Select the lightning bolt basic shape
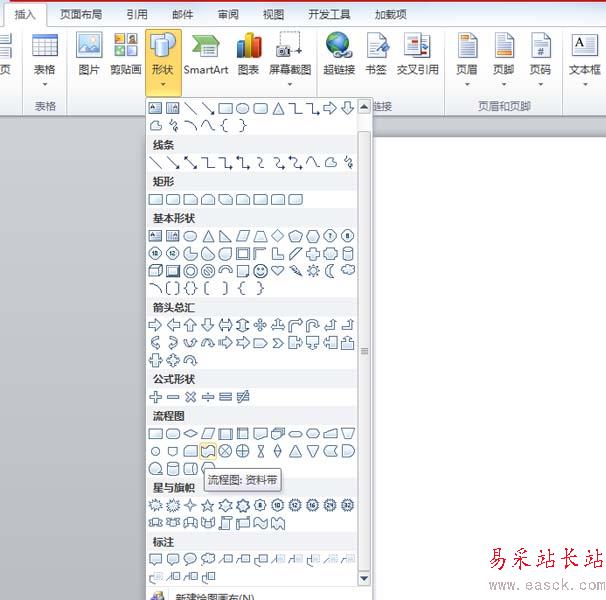 (295, 271)
